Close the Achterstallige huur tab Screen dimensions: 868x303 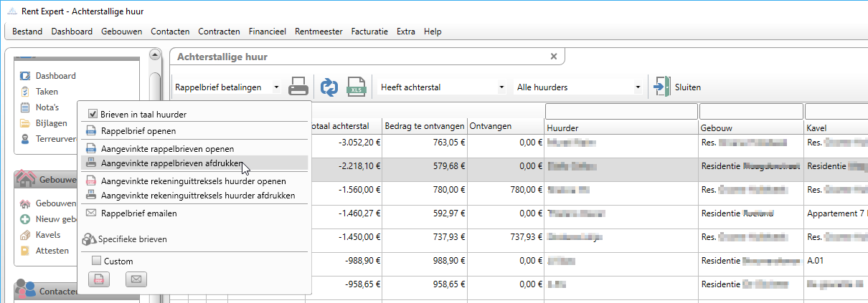point(553,56)
